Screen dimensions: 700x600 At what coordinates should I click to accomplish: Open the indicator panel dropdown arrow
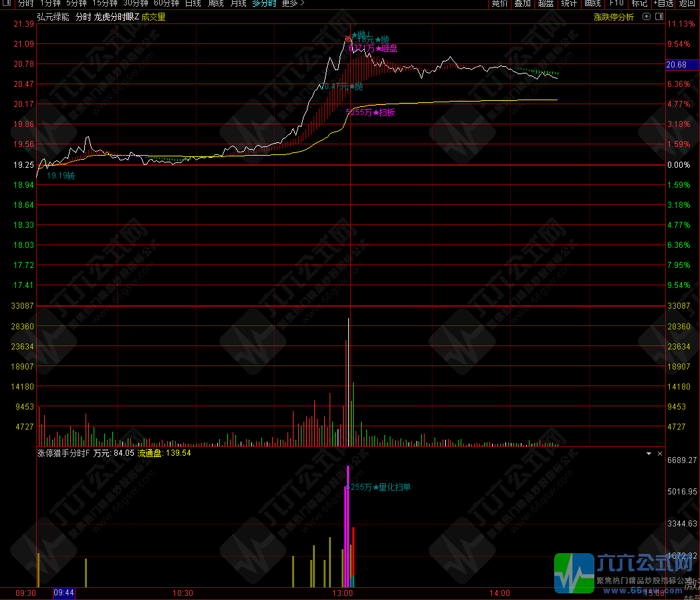[648, 453]
